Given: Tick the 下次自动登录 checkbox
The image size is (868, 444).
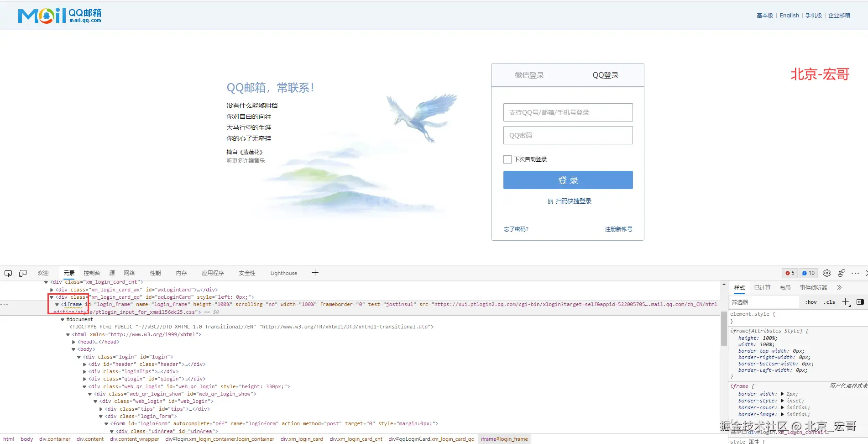Looking at the screenshot, I should 507,159.
